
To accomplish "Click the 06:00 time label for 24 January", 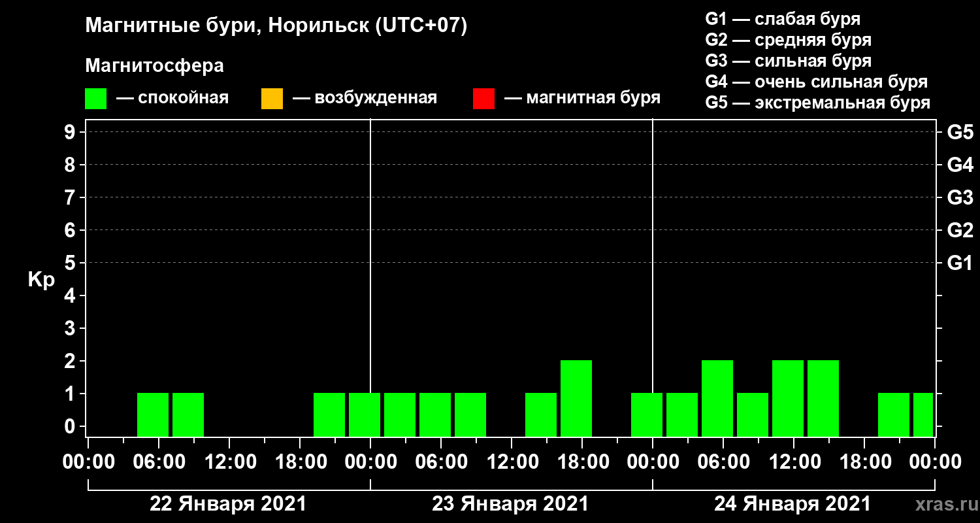I will coord(723,462).
